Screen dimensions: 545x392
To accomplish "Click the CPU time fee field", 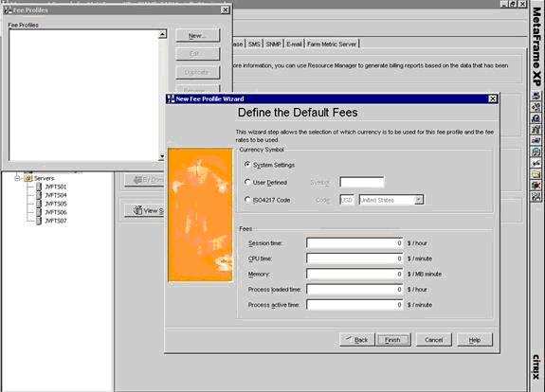I will pos(354,258).
